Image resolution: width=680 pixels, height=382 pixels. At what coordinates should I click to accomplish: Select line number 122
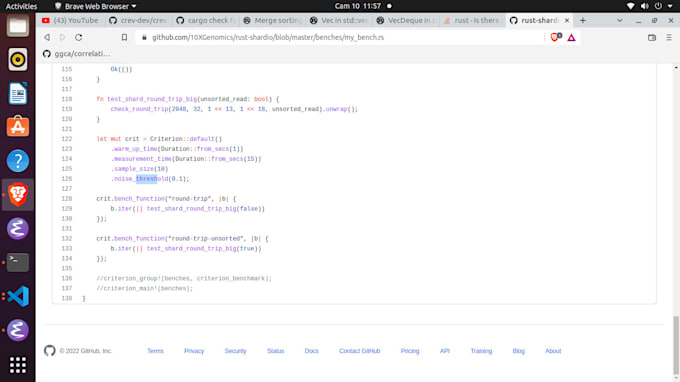click(67, 139)
